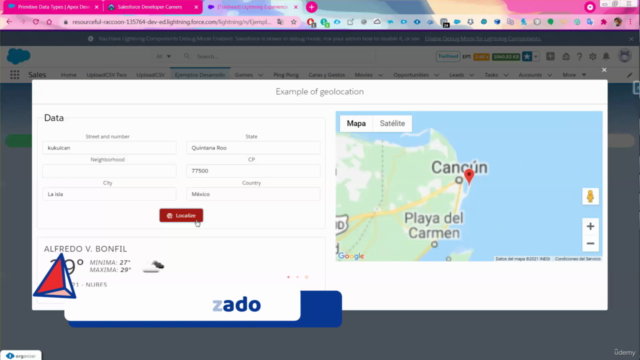Open the UploadCSV Two tab
The height and width of the screenshot is (360, 640).
click(x=107, y=75)
